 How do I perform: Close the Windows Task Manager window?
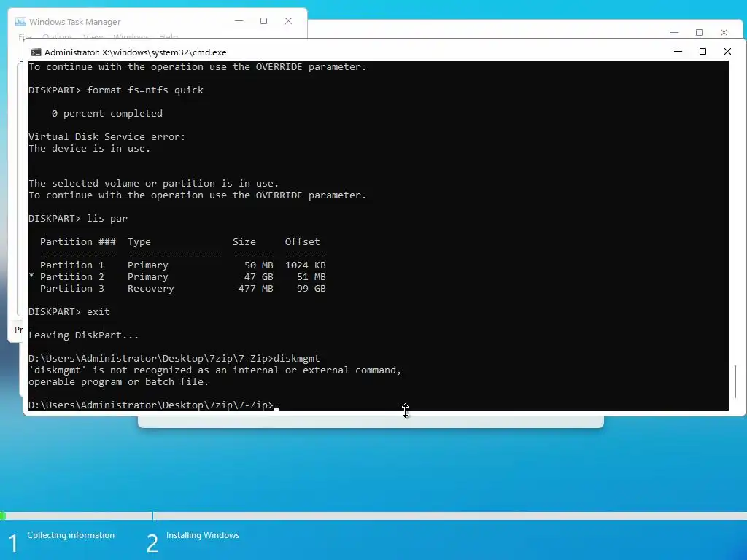289,21
